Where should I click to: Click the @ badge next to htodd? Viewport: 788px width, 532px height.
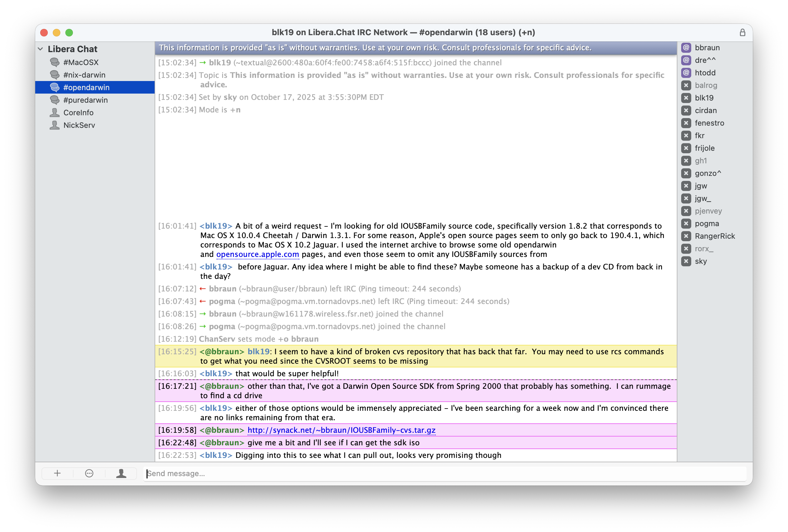click(x=686, y=73)
